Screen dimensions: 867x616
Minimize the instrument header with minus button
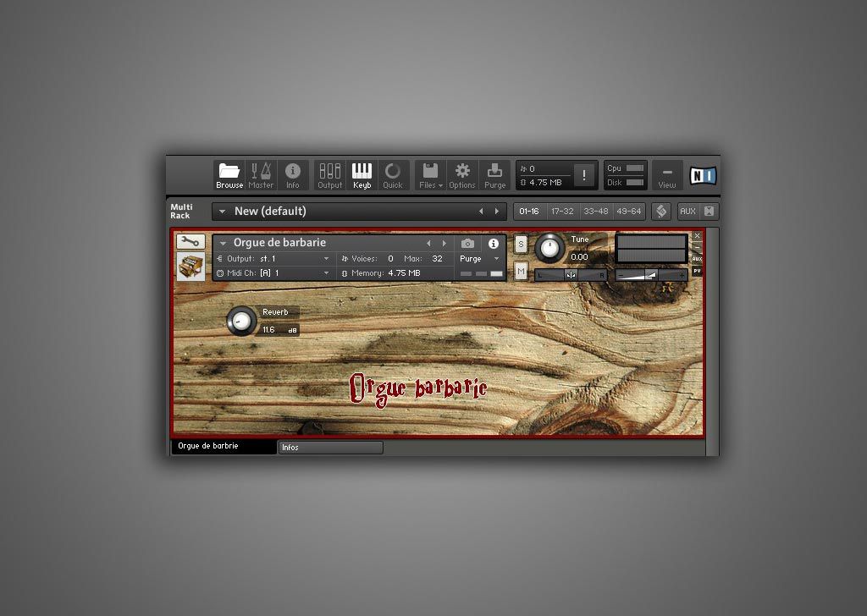pyautogui.click(x=698, y=246)
